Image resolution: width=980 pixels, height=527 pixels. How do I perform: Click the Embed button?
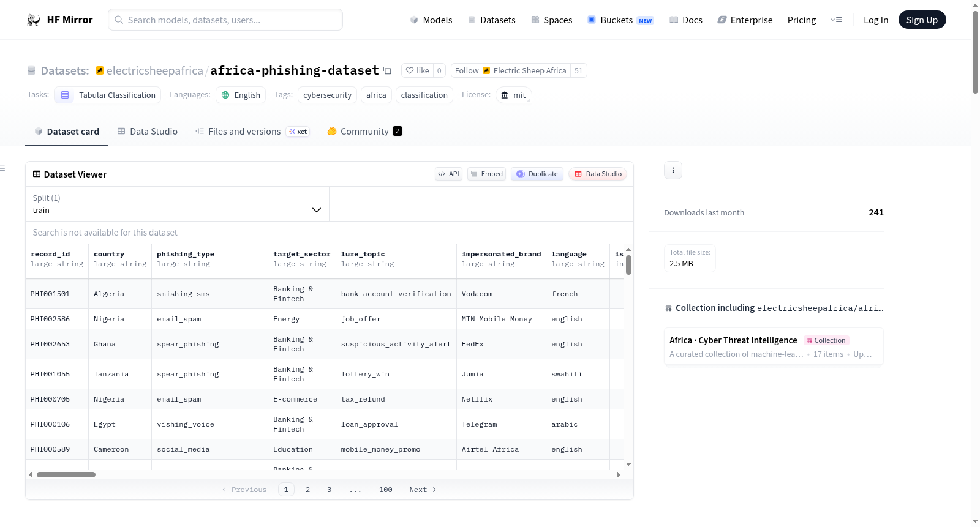click(x=487, y=174)
